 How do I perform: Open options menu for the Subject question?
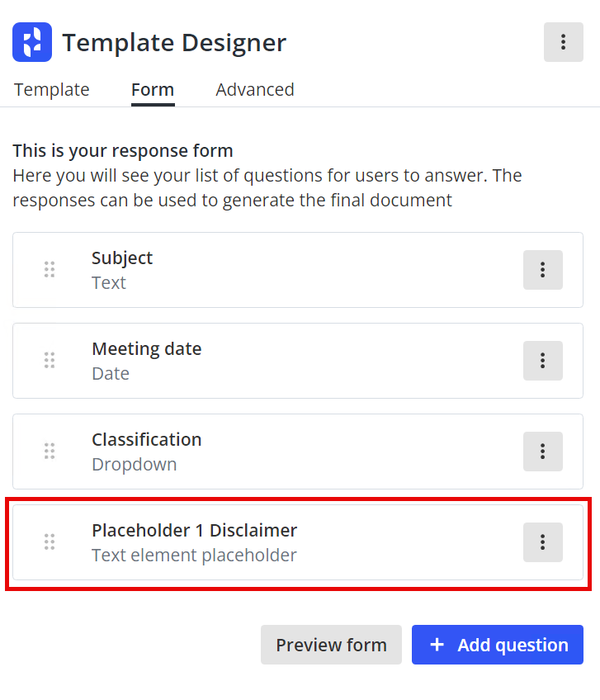[542, 269]
